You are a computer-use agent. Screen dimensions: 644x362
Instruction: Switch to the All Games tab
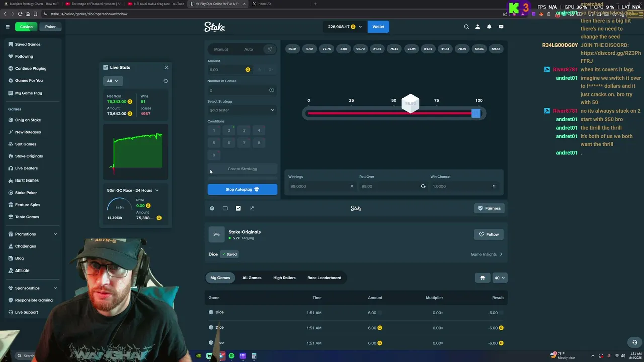click(x=252, y=278)
